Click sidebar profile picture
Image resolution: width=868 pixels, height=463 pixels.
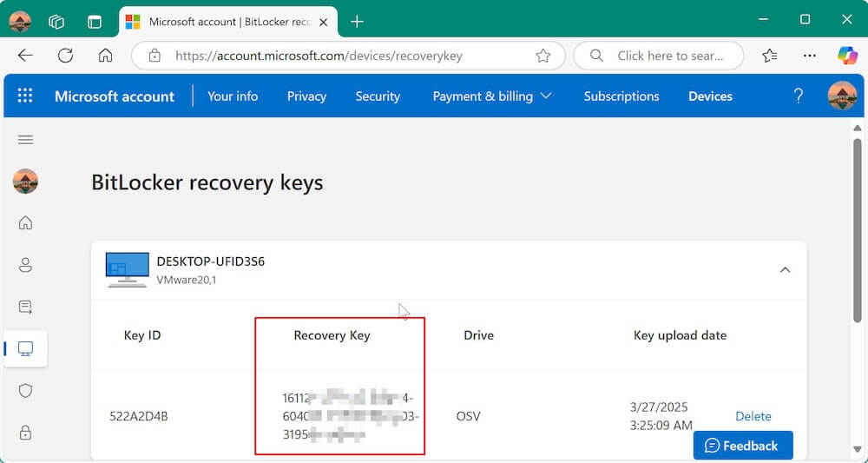pyautogui.click(x=25, y=182)
